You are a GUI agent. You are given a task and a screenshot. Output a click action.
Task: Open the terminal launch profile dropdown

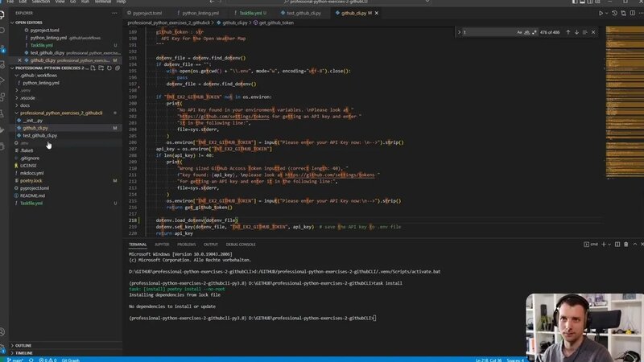click(609, 245)
